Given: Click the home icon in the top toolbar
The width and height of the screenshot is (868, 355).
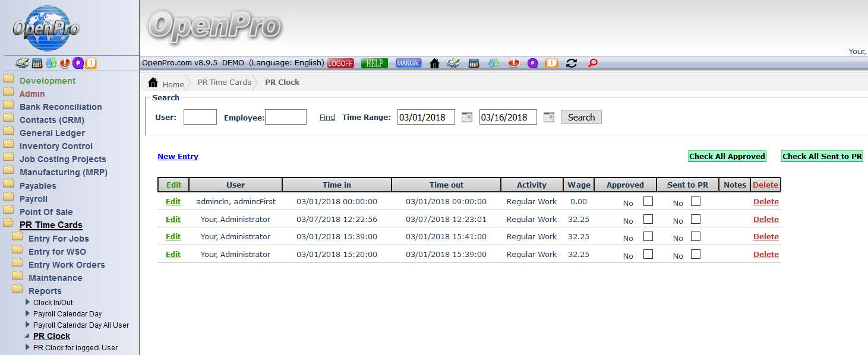Looking at the screenshot, I should point(434,63).
